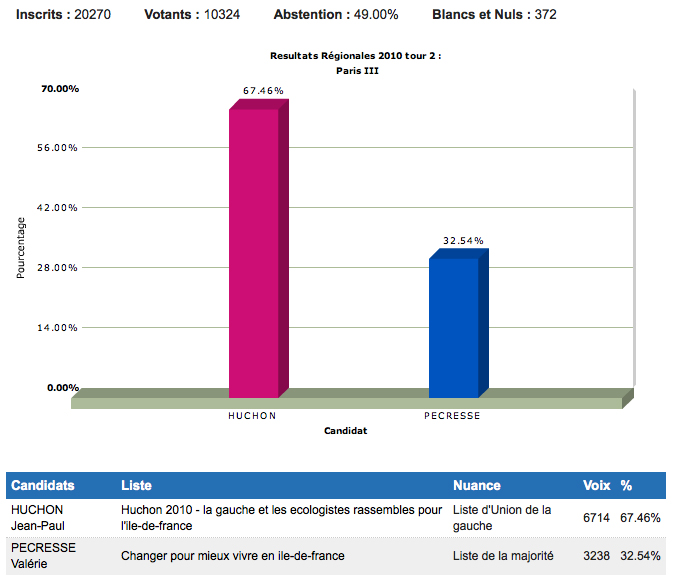Click the % column header
Viewport: 676px width, 587px height.
pyautogui.click(x=626, y=485)
